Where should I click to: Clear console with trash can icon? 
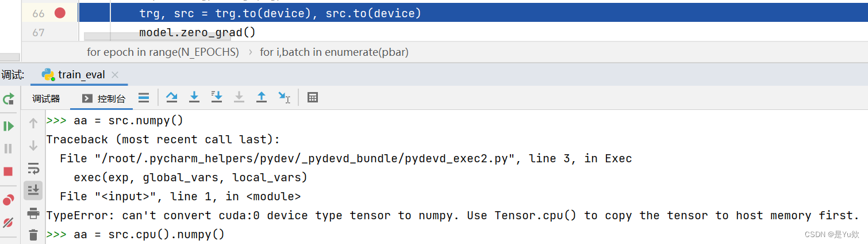[33, 234]
